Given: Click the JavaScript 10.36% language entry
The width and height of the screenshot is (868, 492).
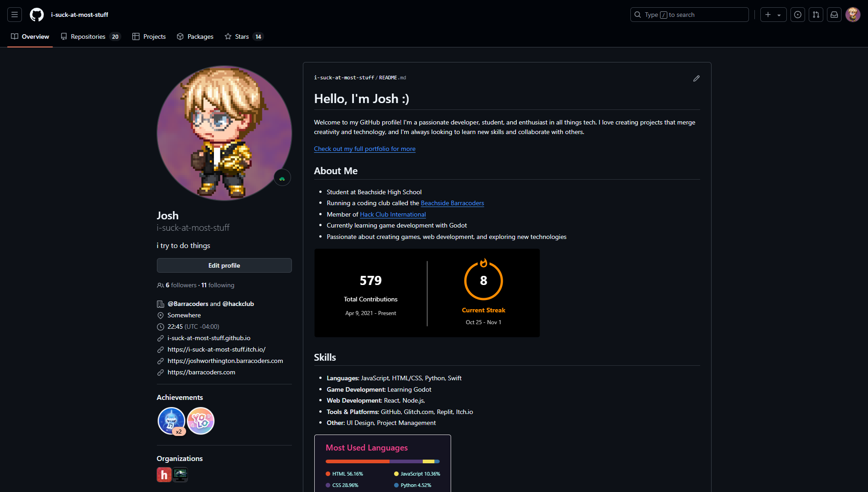Looking at the screenshot, I should point(417,474).
